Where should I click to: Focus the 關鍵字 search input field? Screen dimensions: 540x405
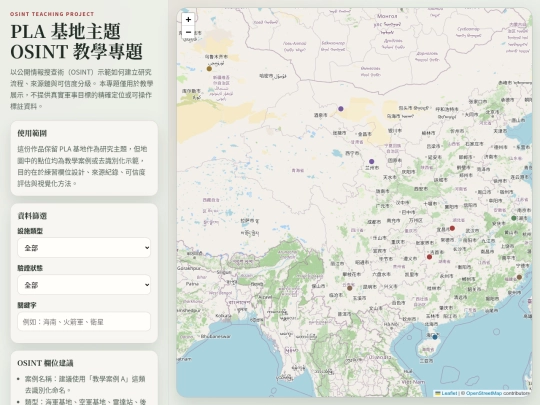click(x=84, y=322)
